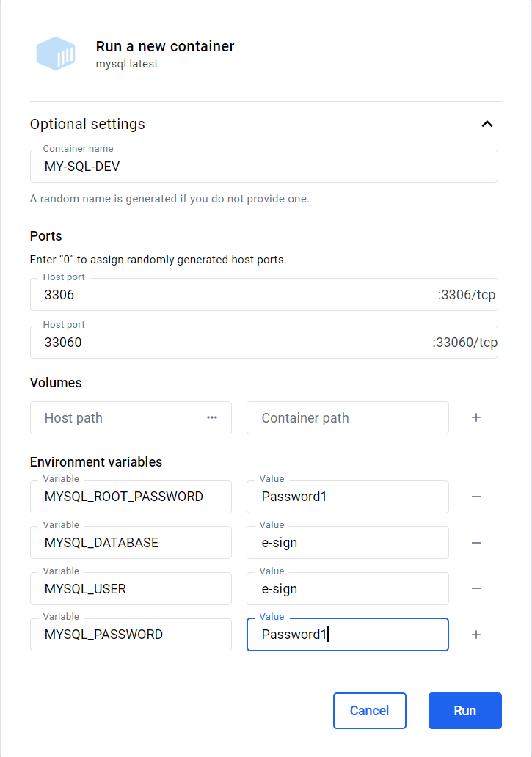Edit the MYSQL_ROOT_PASSWORD variable name field
532x757 pixels.
tap(131, 497)
